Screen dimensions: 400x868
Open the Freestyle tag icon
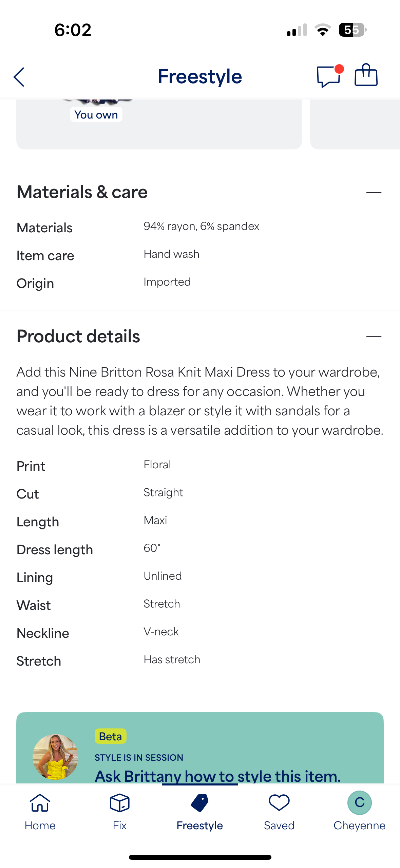[199, 804]
